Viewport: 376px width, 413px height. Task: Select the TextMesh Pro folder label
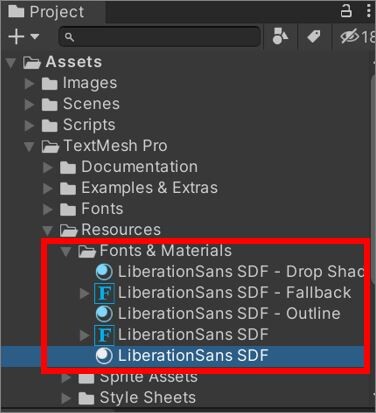tap(115, 146)
